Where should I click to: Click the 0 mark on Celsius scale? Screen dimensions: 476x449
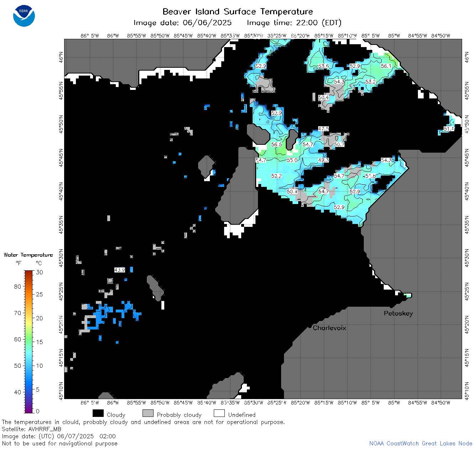click(x=38, y=411)
